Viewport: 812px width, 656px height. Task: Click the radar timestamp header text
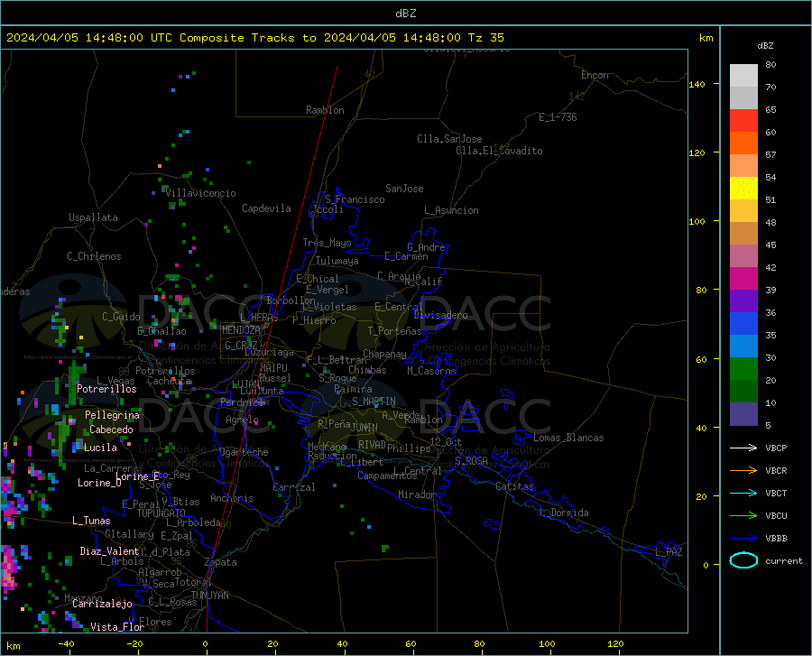255,38
